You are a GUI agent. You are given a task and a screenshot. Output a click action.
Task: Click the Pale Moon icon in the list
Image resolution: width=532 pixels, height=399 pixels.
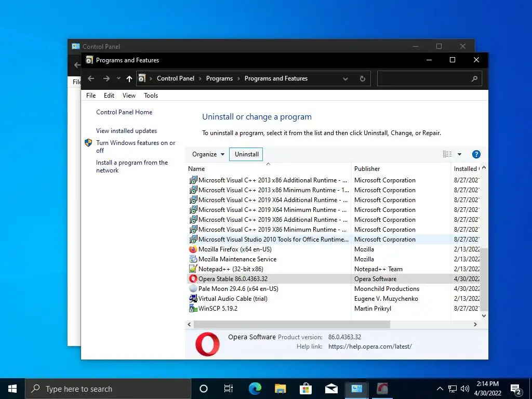click(x=193, y=288)
